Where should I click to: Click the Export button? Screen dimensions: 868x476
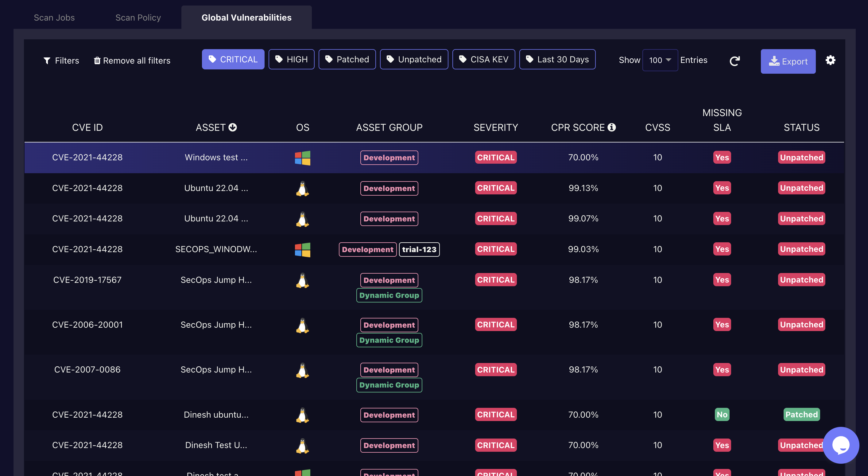click(788, 61)
